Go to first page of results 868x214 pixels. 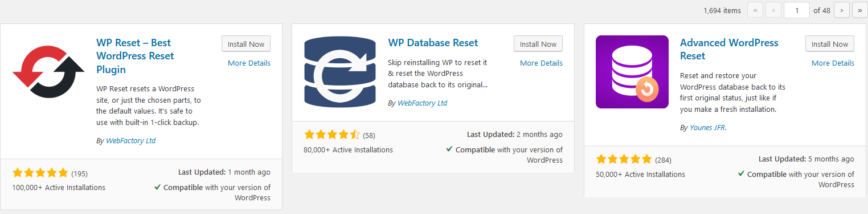click(x=755, y=10)
